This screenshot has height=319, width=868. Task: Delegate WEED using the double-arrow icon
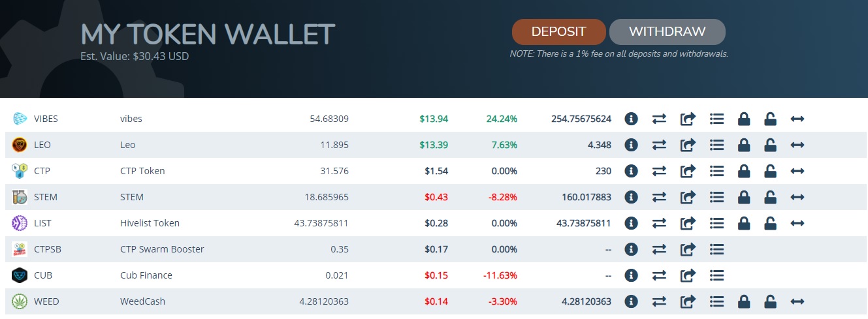click(797, 301)
